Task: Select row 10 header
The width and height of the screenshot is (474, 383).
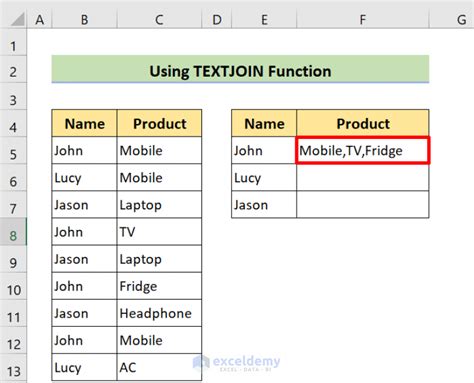Action: click(13, 286)
